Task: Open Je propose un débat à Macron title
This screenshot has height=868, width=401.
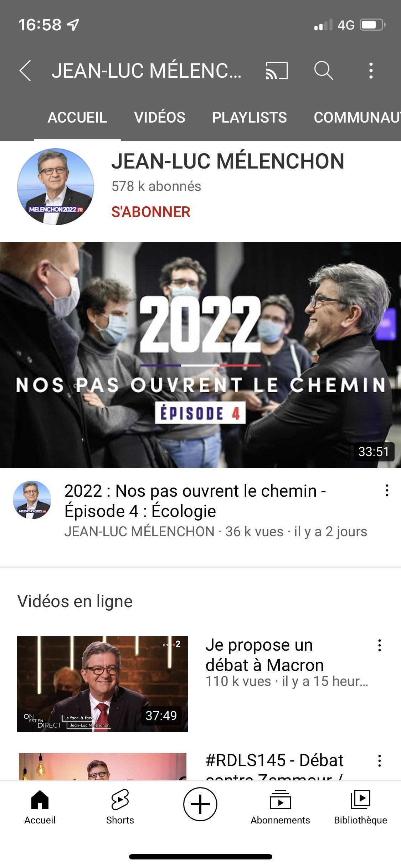Action: tap(264, 655)
